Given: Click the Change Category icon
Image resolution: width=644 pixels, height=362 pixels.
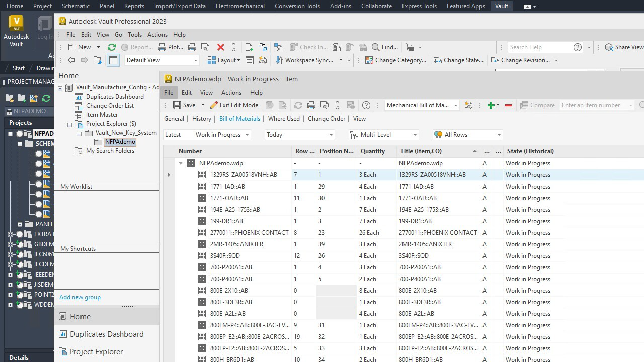Looking at the screenshot, I should point(369,60).
